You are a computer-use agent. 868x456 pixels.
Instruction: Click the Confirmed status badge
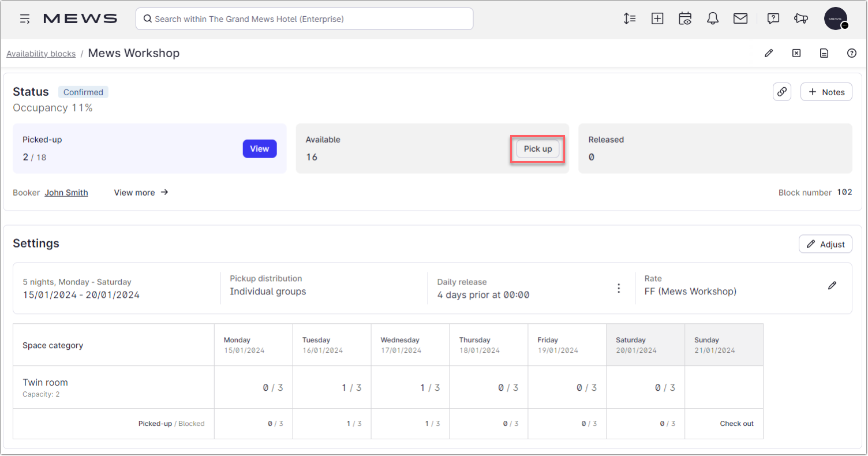click(x=83, y=92)
